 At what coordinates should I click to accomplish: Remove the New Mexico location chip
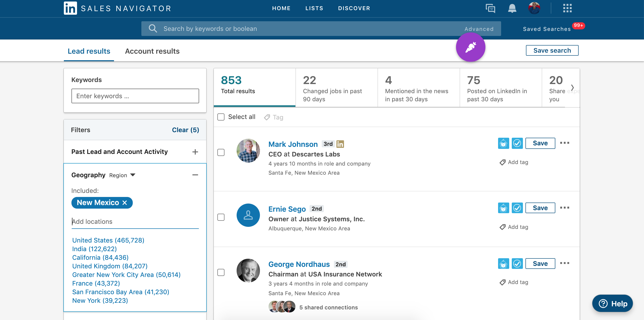coord(125,203)
